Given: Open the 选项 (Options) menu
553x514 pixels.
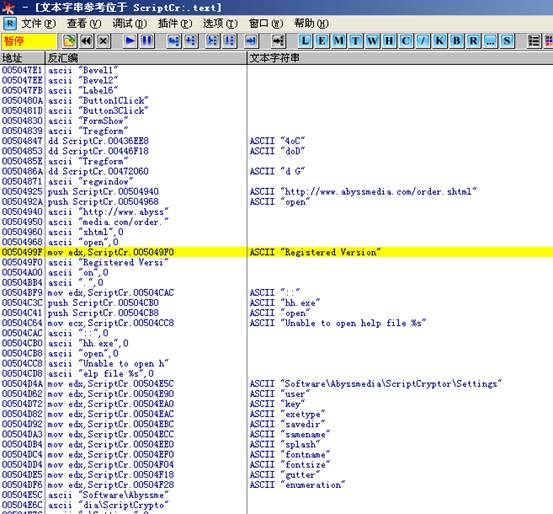Looking at the screenshot, I should pyautogui.click(x=220, y=24).
